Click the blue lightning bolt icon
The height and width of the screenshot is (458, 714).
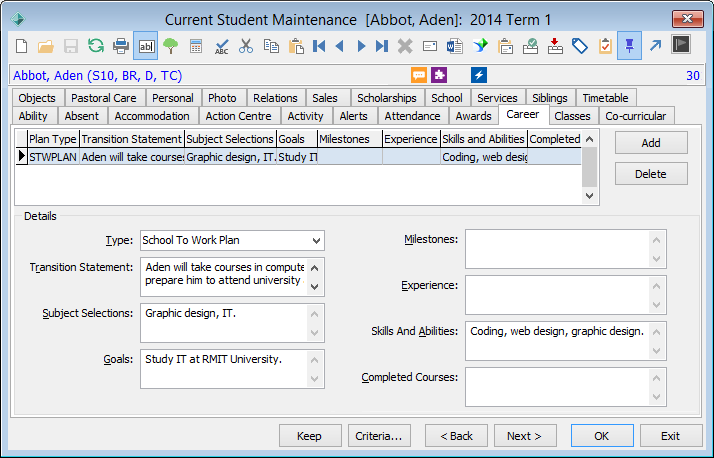(x=479, y=75)
